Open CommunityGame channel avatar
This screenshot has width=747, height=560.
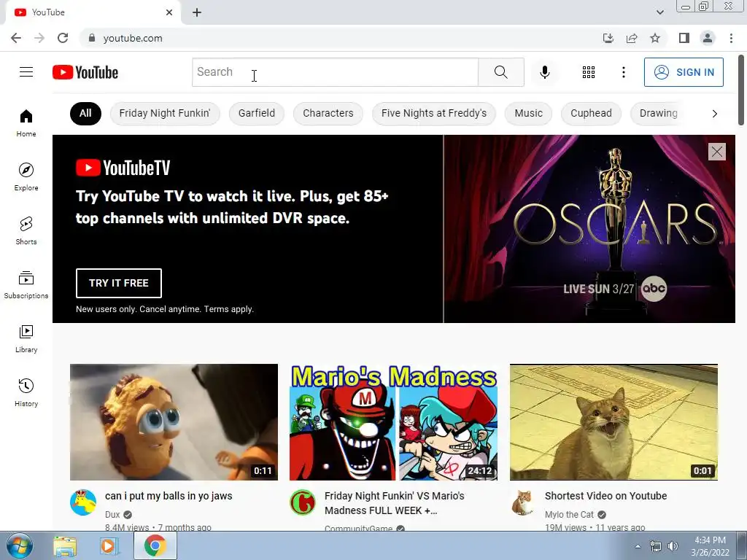pos(303,502)
